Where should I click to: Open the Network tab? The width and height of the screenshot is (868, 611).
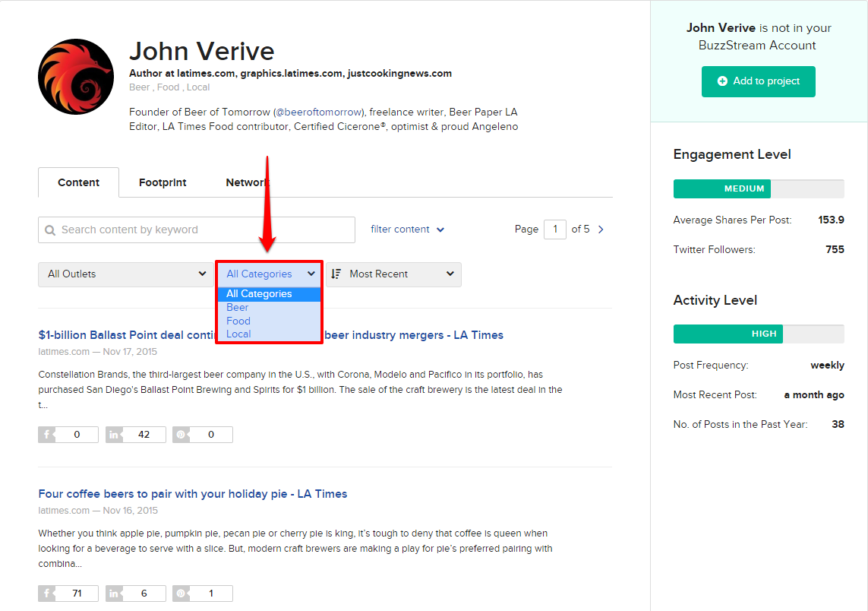[247, 182]
